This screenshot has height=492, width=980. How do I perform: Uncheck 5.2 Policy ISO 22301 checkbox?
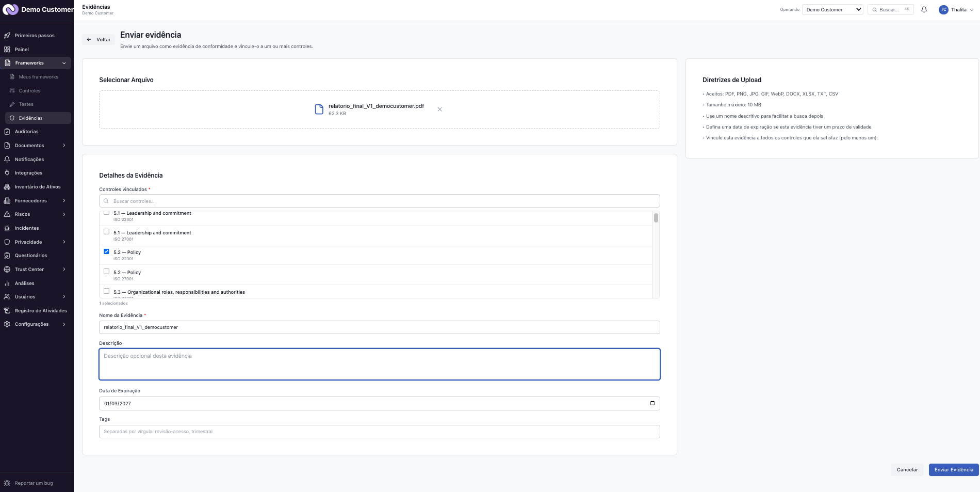(106, 251)
